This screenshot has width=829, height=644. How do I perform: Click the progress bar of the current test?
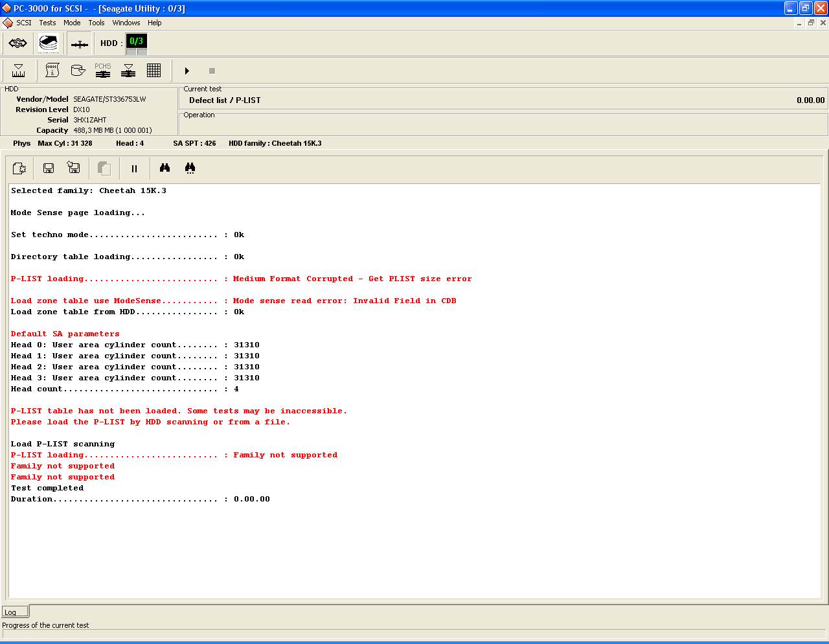coord(414,634)
